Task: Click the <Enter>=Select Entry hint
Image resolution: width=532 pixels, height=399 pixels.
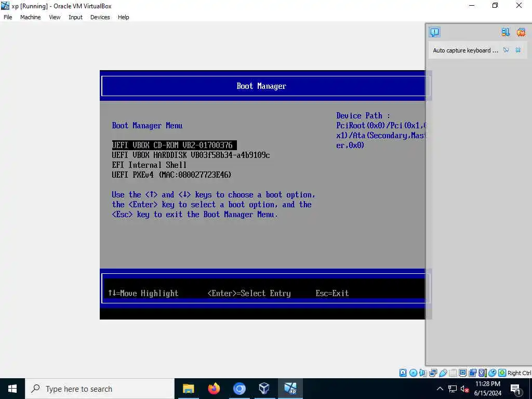Action: tap(249, 293)
